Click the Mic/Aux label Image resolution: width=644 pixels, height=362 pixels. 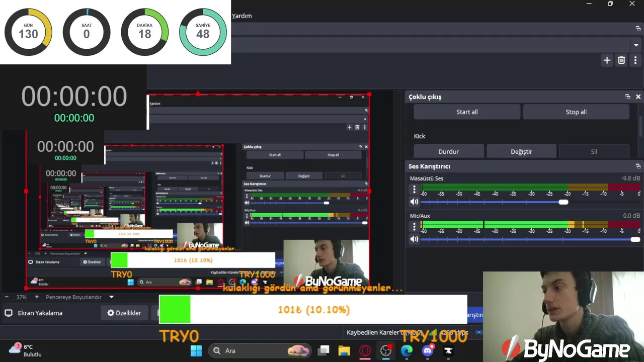click(x=420, y=216)
